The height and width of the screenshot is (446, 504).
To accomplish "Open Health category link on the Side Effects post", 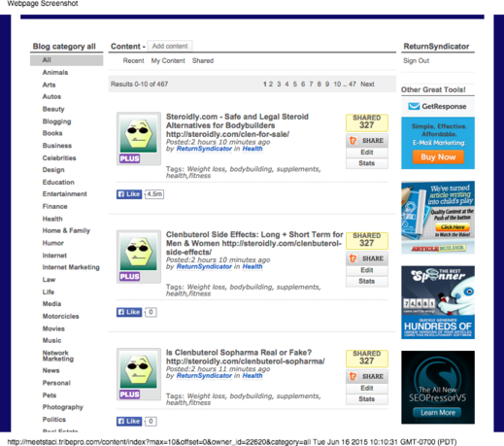I will (x=252, y=266).
